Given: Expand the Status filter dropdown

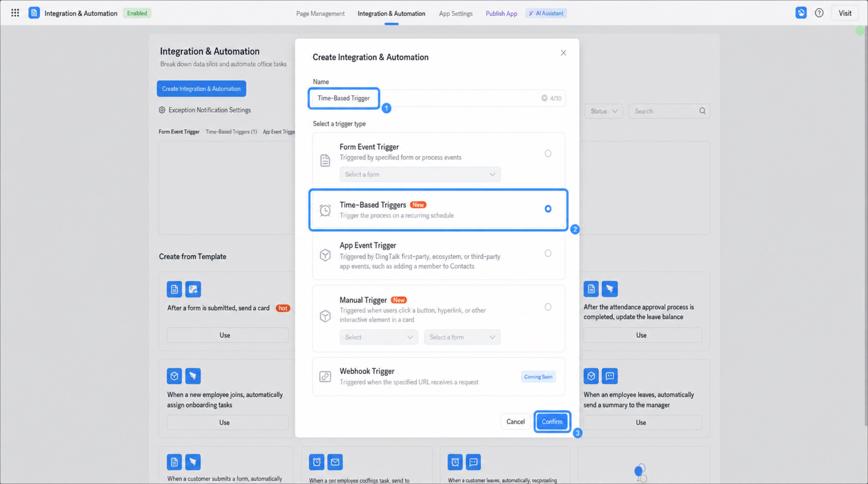Looking at the screenshot, I should 604,111.
